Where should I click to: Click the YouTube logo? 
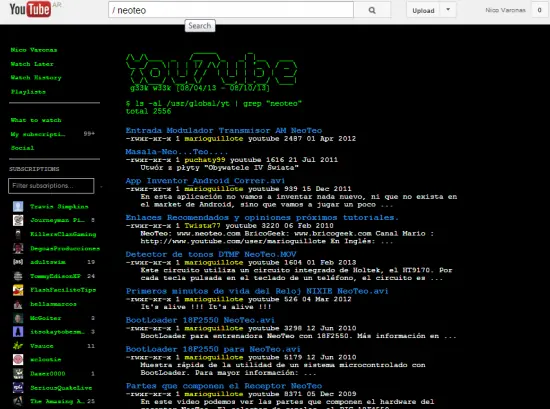30,9
